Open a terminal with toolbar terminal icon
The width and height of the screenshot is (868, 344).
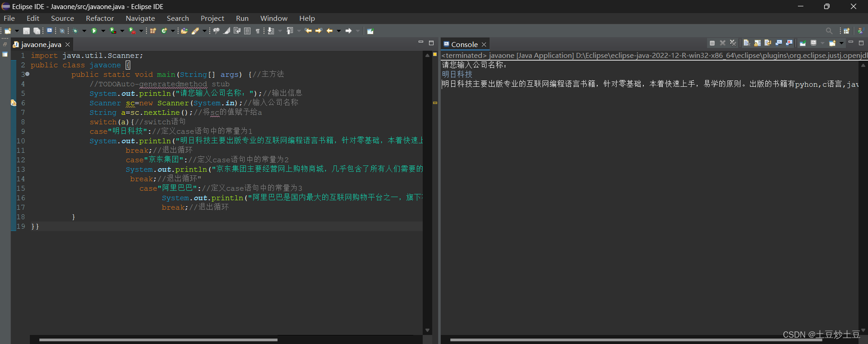[49, 30]
